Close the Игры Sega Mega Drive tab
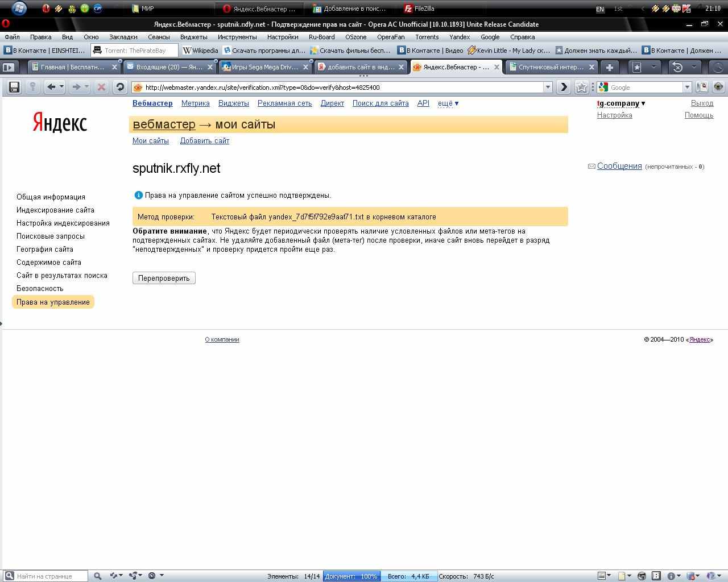This screenshot has width=728, height=582. pyautogui.click(x=305, y=67)
